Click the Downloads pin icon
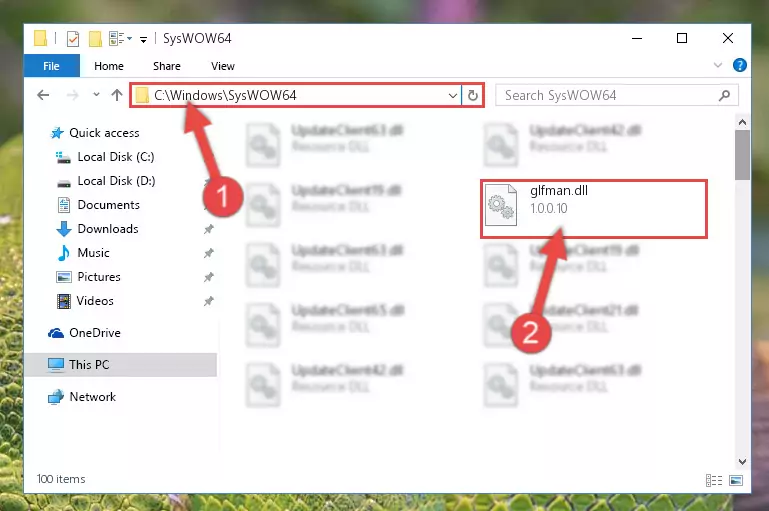 pyautogui.click(x=209, y=229)
